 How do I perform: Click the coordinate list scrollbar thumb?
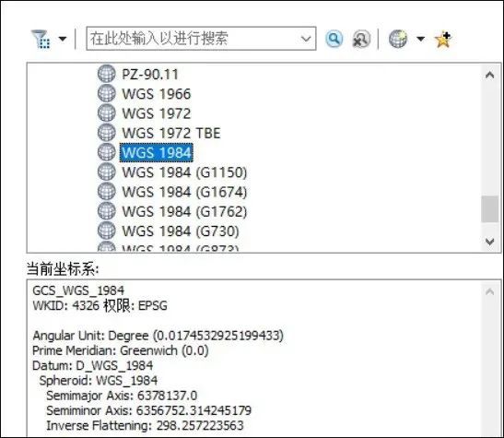click(x=490, y=209)
